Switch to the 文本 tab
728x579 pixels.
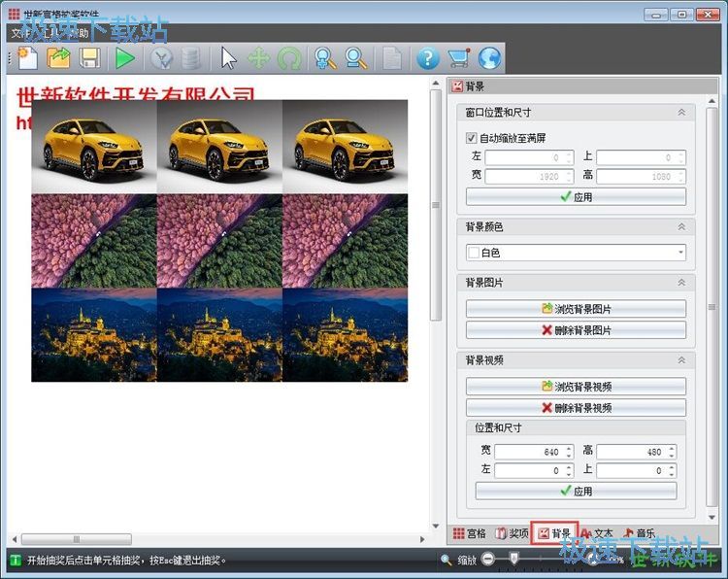[x=597, y=533]
